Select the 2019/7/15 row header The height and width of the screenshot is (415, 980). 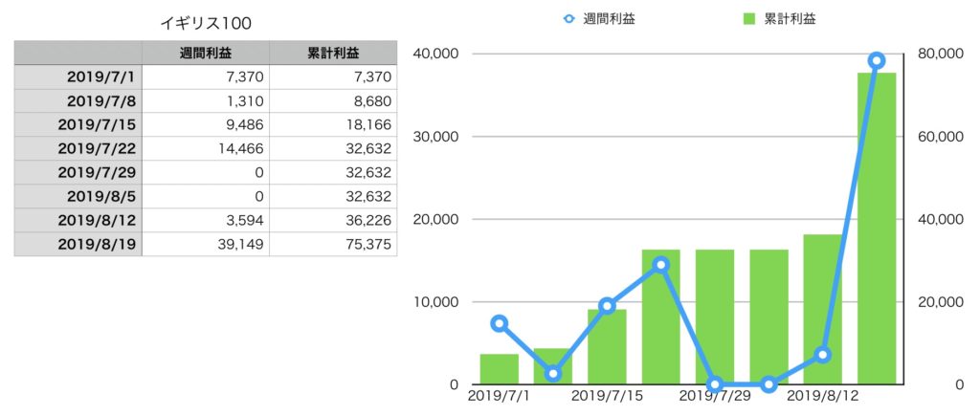(78, 124)
